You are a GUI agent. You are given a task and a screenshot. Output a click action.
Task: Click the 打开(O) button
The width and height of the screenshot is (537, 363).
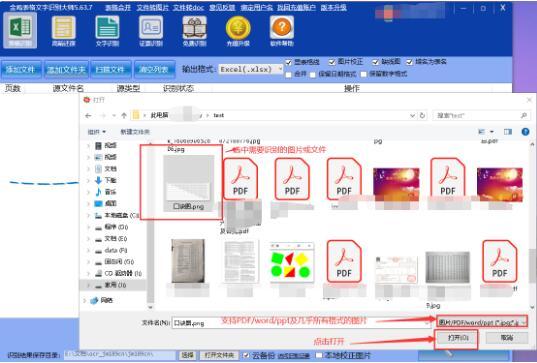[x=458, y=338]
